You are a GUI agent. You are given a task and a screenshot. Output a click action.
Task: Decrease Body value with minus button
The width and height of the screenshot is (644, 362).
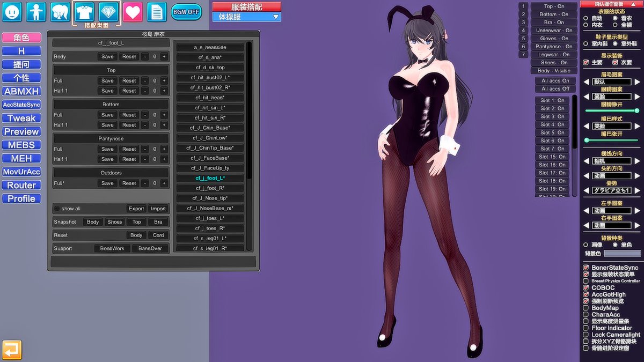click(145, 56)
